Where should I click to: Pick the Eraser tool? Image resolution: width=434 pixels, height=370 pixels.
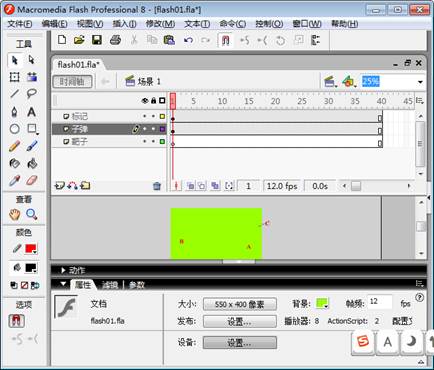(32, 180)
